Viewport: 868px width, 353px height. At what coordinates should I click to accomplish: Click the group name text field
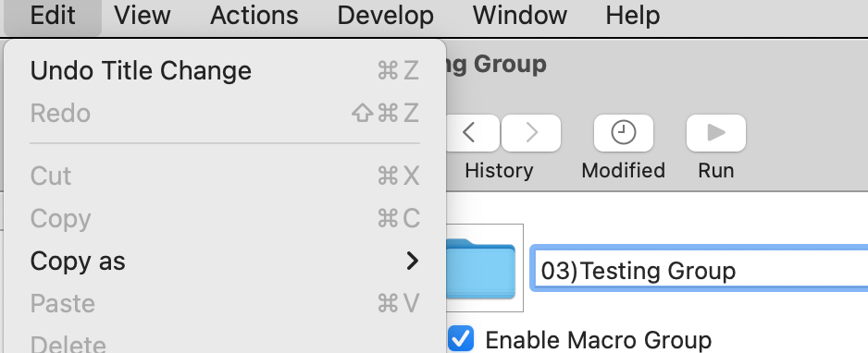[700, 271]
